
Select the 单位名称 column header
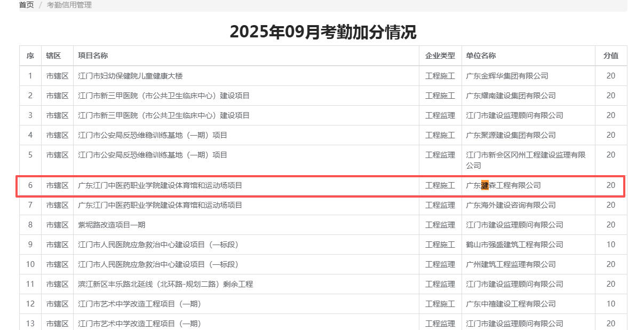click(481, 56)
